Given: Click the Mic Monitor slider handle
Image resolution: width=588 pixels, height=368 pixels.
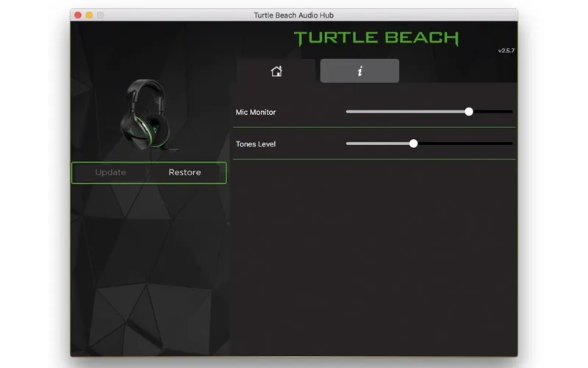Looking at the screenshot, I should pyautogui.click(x=469, y=112).
